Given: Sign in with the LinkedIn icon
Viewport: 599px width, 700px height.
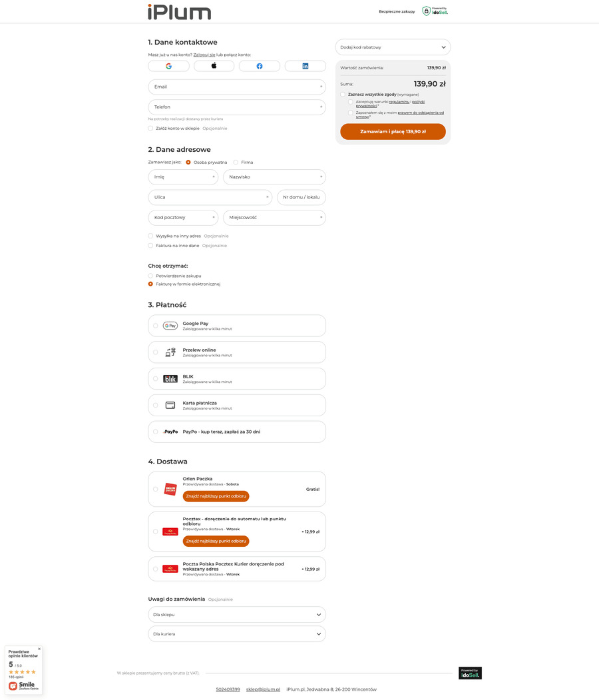Looking at the screenshot, I should (305, 66).
